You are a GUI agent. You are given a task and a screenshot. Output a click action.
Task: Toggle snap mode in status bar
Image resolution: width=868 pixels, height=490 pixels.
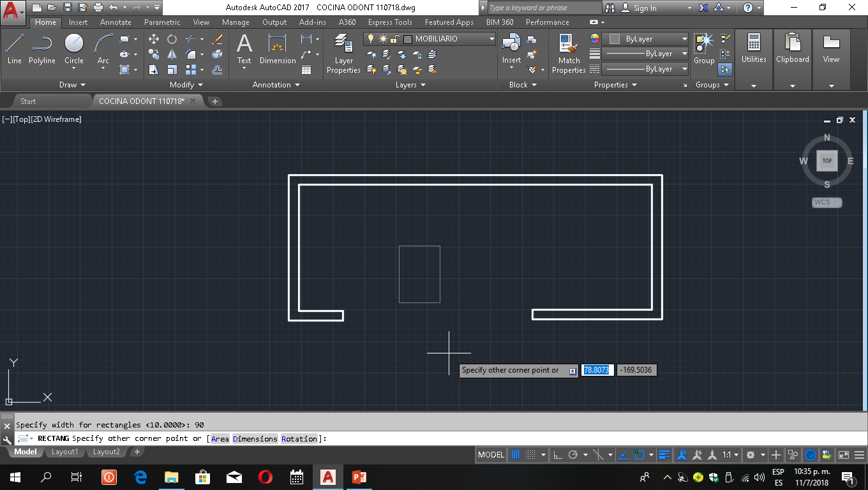tap(530, 455)
